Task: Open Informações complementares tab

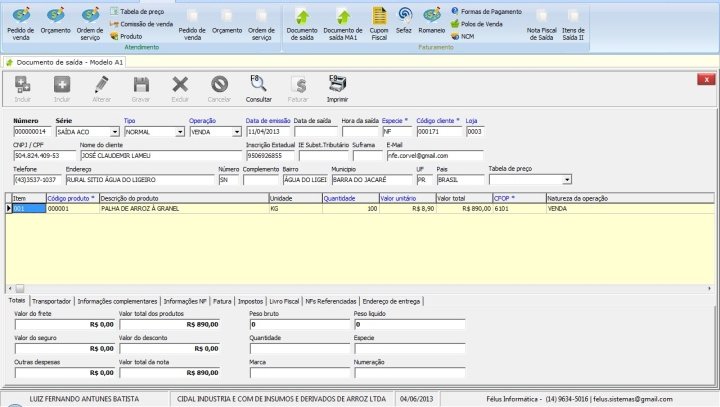Action: pos(117,301)
